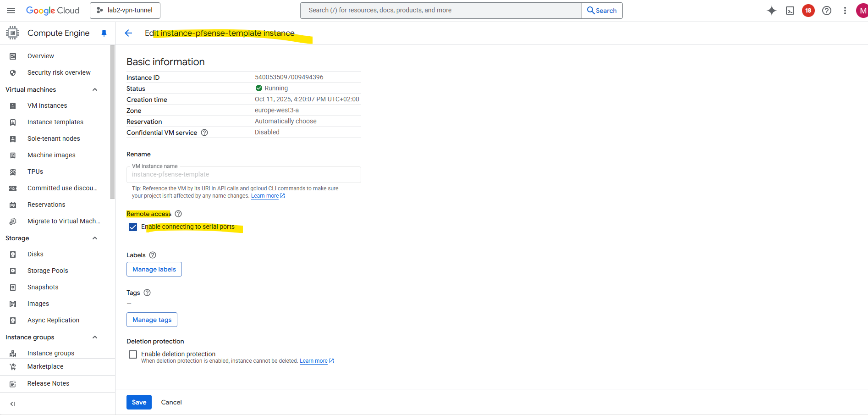
Task: Click the Snapshots sidebar icon
Action: point(13,287)
